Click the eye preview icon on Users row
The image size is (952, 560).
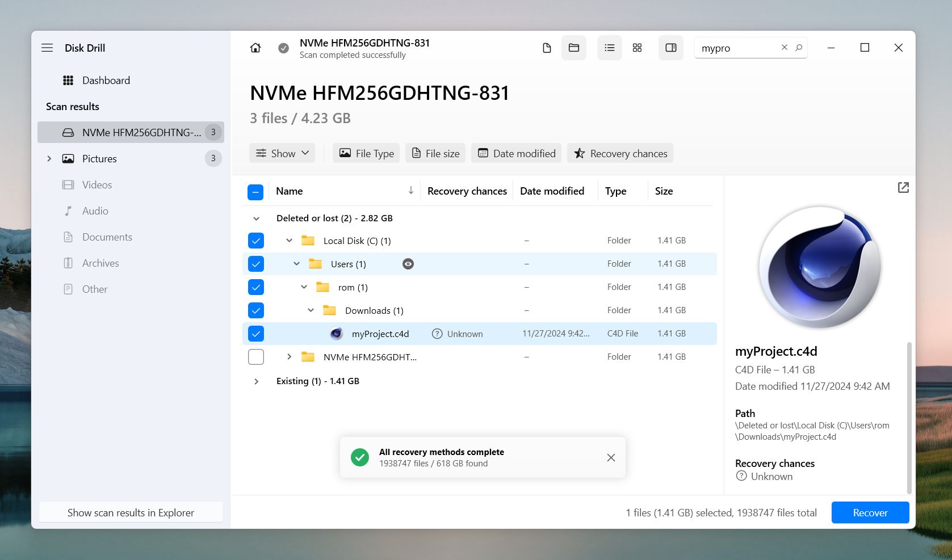(408, 264)
